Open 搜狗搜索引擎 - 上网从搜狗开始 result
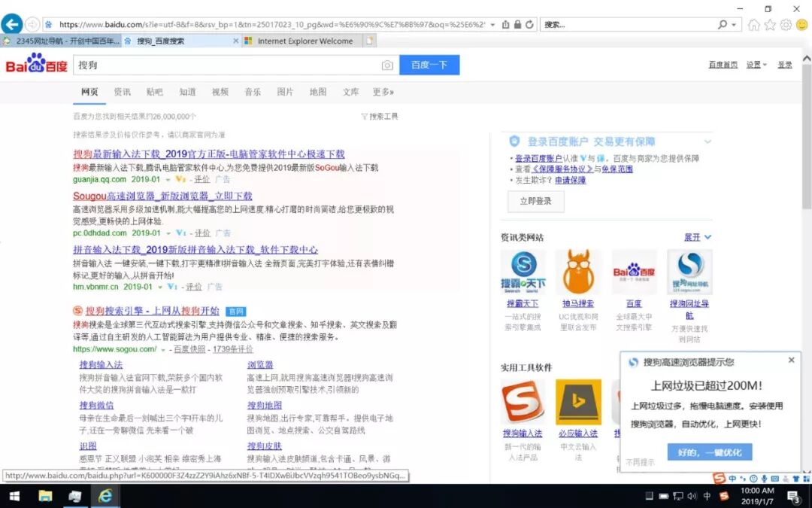Viewport: 812px width, 508px height. (x=152, y=311)
